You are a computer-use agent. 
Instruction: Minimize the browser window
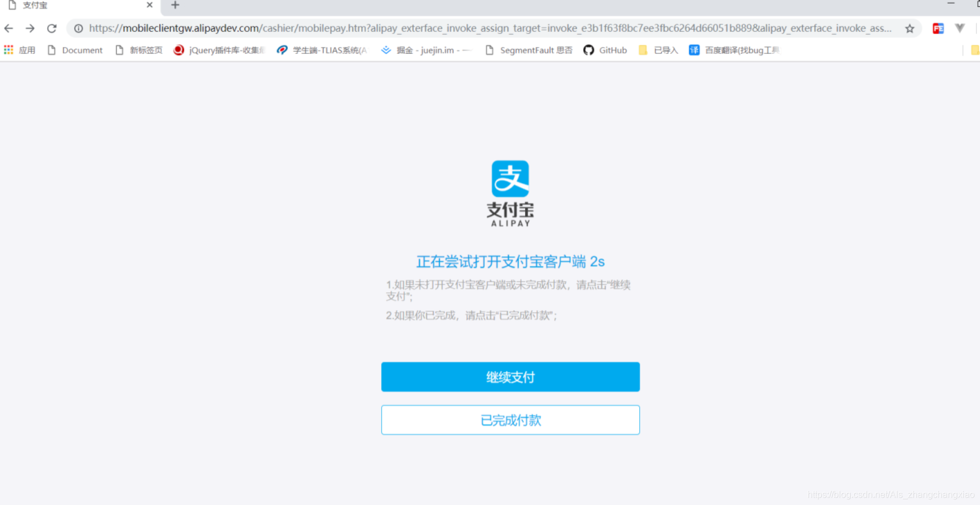click(951, 4)
